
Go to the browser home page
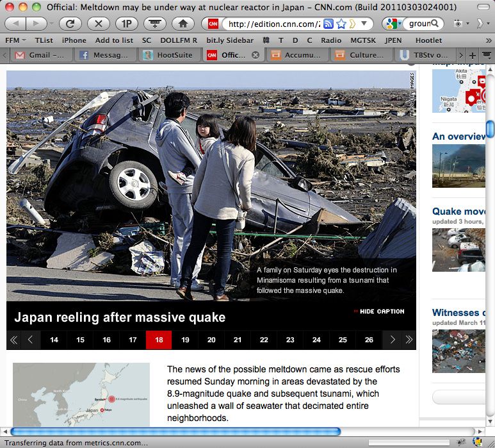click(x=183, y=24)
